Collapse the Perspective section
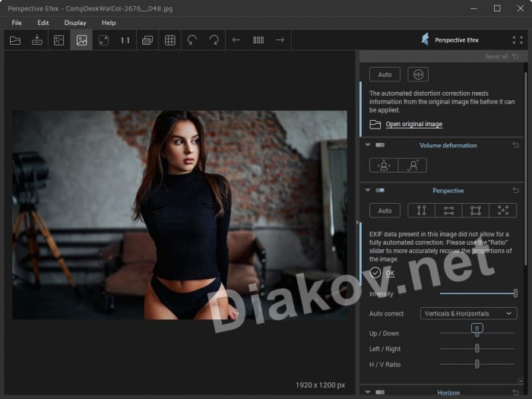Screen dimensions: 532x399 pyautogui.click(x=368, y=190)
